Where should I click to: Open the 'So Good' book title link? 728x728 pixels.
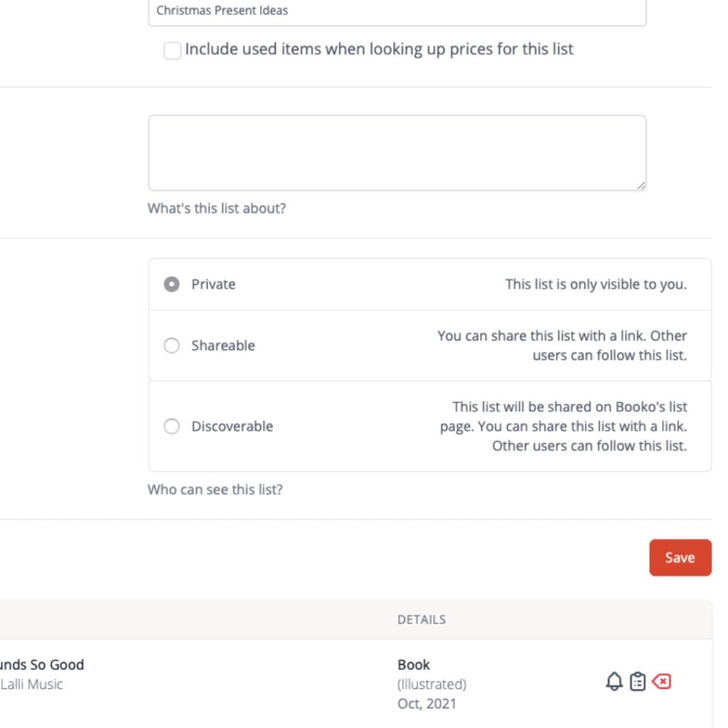[42, 665]
